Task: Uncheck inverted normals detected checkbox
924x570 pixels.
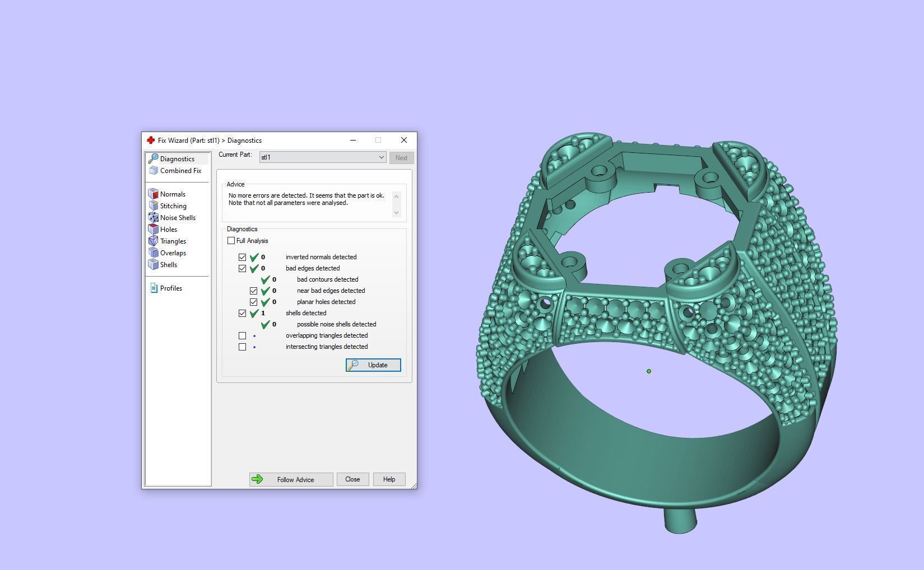Action: tap(242, 257)
